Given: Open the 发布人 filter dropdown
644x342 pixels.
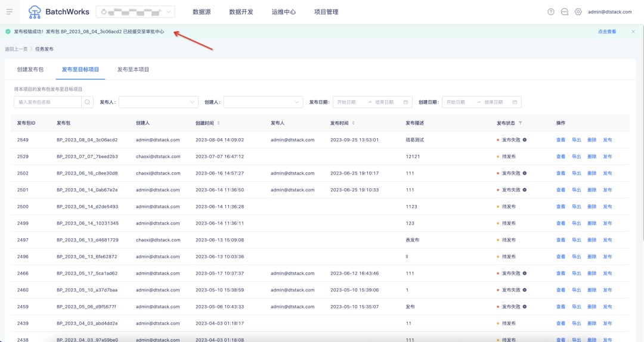Looking at the screenshot, I should 159,102.
